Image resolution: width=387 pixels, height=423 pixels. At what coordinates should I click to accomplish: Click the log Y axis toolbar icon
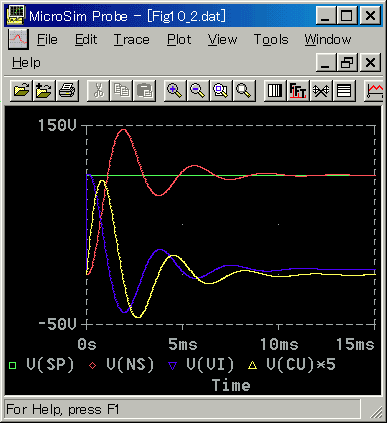coord(344,90)
